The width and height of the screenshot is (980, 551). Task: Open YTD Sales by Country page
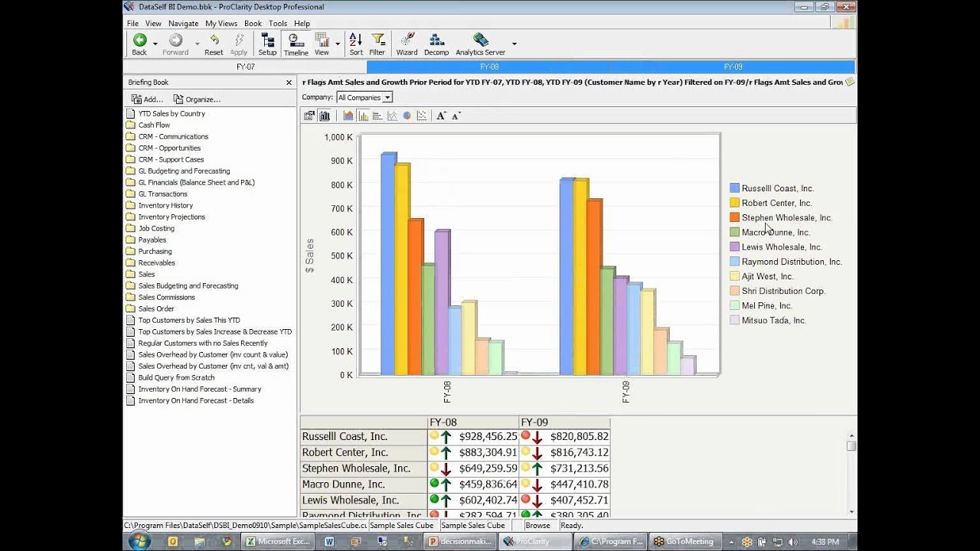[x=171, y=113]
